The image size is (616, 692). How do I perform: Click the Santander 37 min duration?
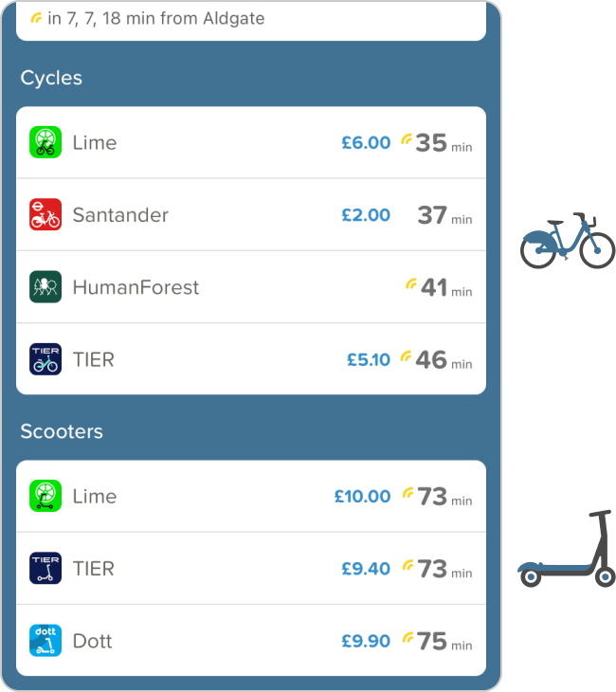click(x=444, y=216)
